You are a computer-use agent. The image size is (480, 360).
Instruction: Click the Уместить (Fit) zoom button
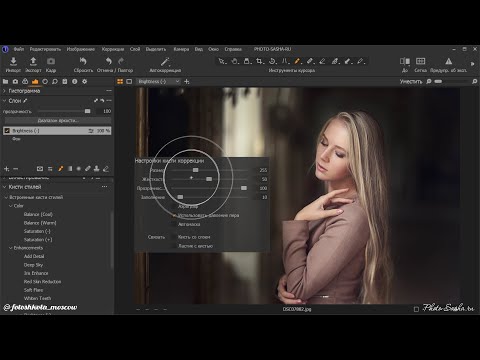click(411, 81)
